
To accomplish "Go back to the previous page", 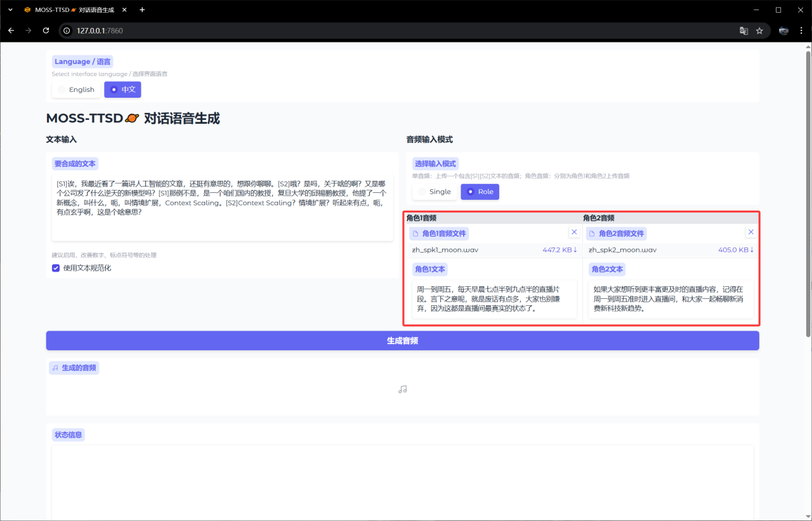I will 11,30.
